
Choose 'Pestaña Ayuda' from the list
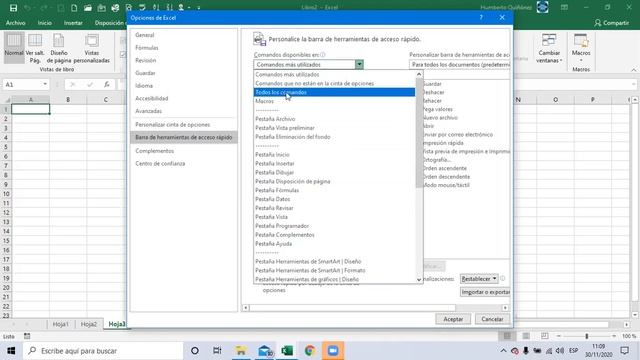(334, 244)
